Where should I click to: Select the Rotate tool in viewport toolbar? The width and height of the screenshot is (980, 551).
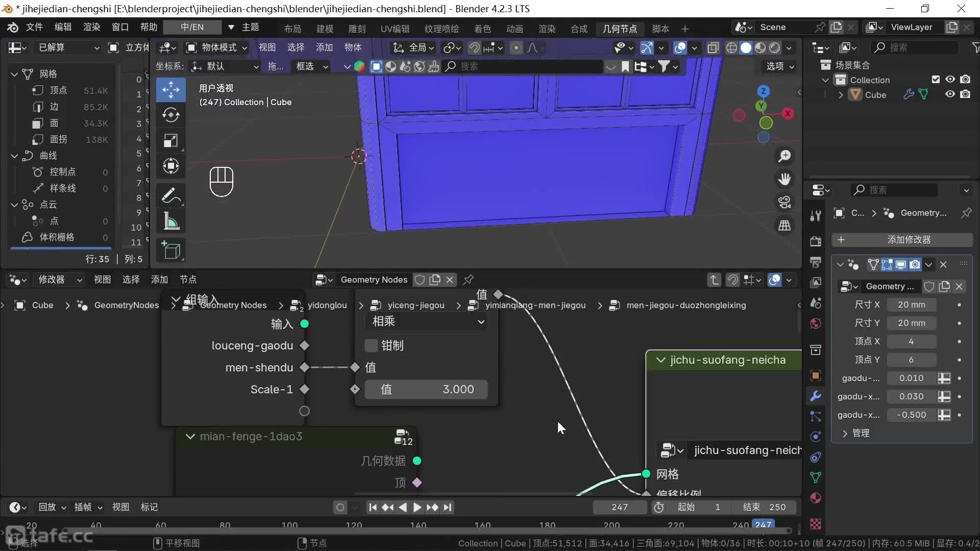click(170, 115)
